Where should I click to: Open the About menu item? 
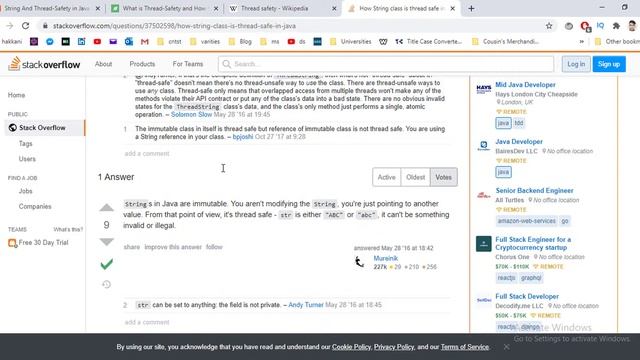103,64
